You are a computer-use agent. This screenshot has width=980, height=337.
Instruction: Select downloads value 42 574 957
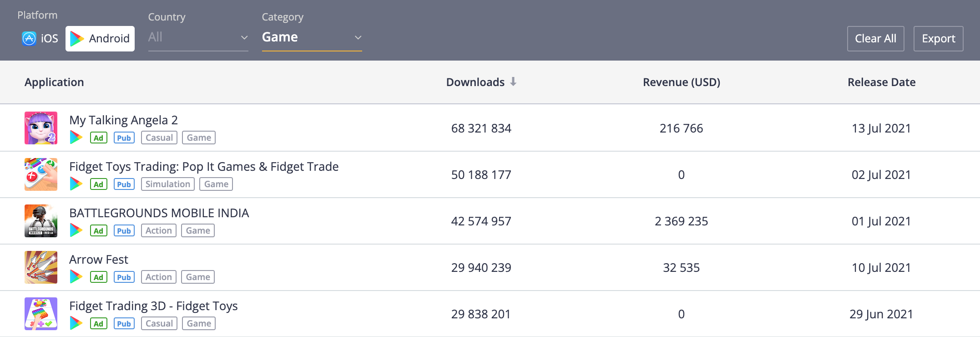(x=481, y=221)
